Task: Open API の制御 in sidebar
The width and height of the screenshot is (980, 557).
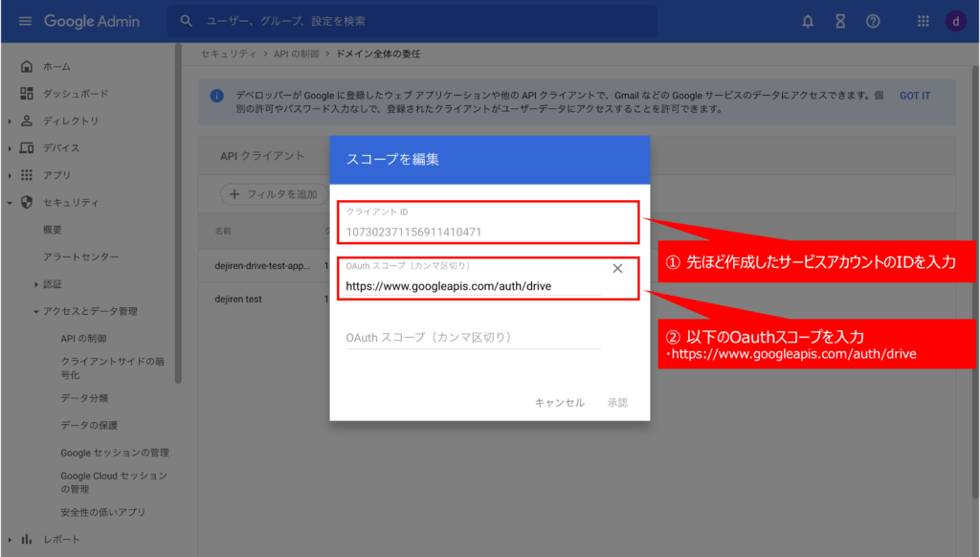Action: (x=83, y=338)
